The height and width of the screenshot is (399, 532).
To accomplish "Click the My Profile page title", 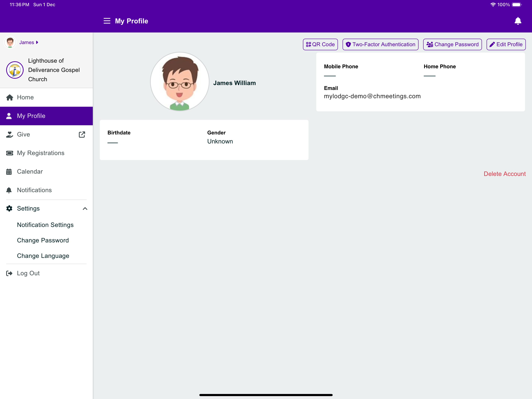I will pos(132,21).
